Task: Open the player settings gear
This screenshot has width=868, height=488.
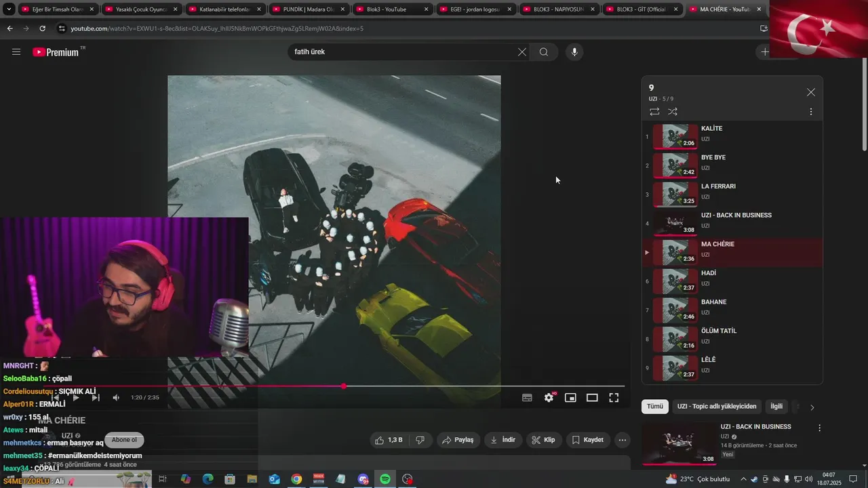Action: pos(549,398)
